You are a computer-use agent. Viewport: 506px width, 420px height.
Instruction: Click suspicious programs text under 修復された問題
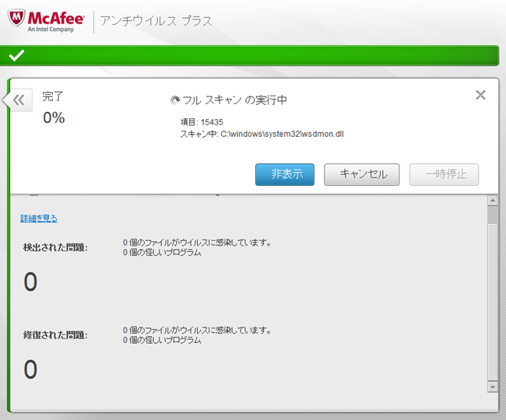pos(162,340)
